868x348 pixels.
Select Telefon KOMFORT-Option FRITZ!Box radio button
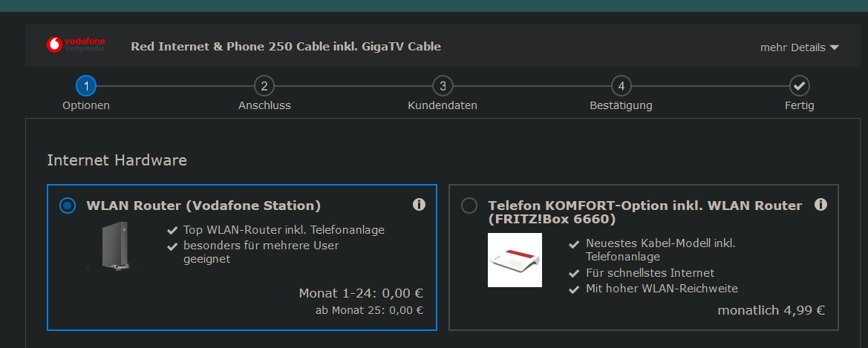click(469, 206)
